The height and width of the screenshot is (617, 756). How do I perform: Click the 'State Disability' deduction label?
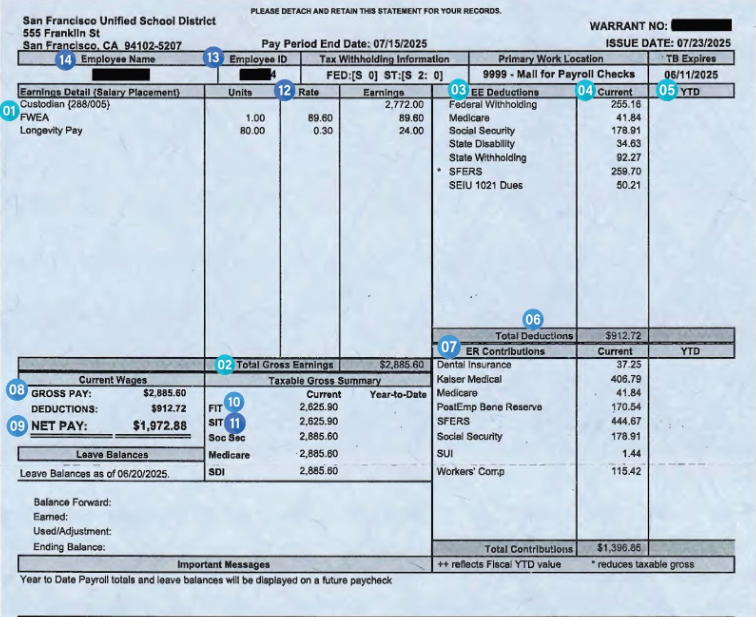pyautogui.click(x=482, y=144)
